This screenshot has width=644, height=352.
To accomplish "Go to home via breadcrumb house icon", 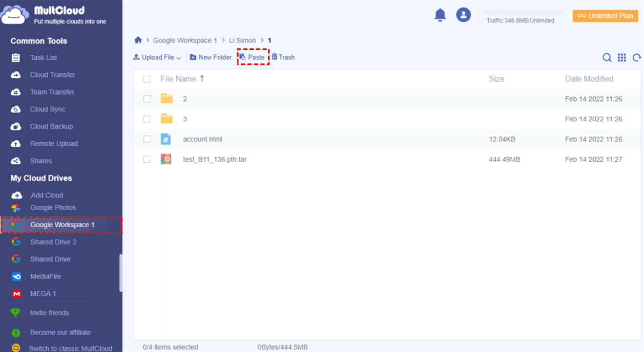I will tap(138, 40).
